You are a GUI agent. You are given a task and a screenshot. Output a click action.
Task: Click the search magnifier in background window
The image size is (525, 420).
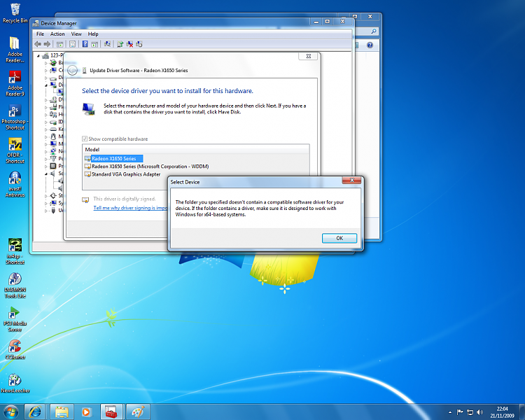(x=374, y=31)
